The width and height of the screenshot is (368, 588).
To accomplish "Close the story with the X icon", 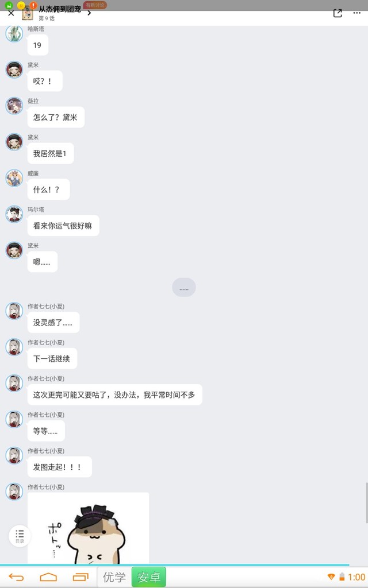I will pyautogui.click(x=11, y=14).
